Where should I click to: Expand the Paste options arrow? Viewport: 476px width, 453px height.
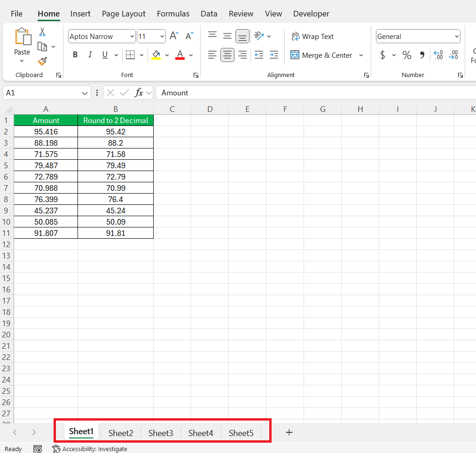coord(22,61)
